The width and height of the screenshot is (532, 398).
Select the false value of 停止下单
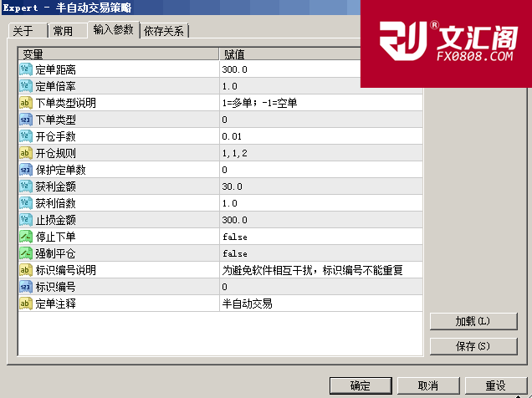point(234,237)
